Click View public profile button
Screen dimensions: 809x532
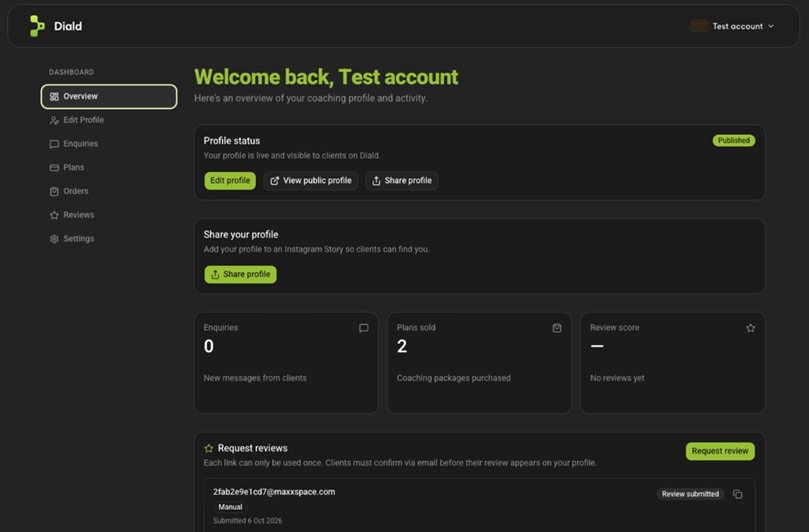pyautogui.click(x=310, y=181)
